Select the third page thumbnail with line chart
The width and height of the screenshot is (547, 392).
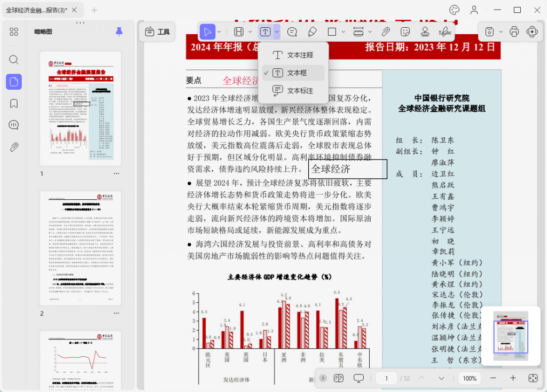(x=80, y=360)
